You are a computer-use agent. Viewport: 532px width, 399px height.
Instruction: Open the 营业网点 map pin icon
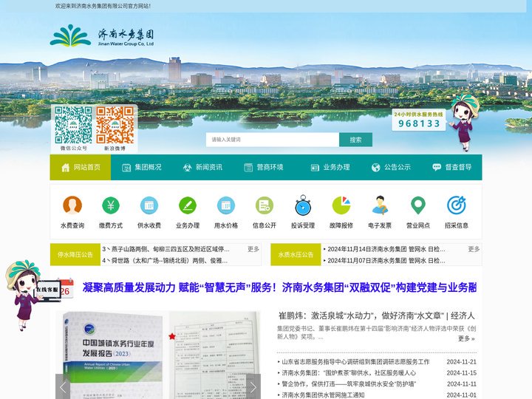tap(418, 205)
